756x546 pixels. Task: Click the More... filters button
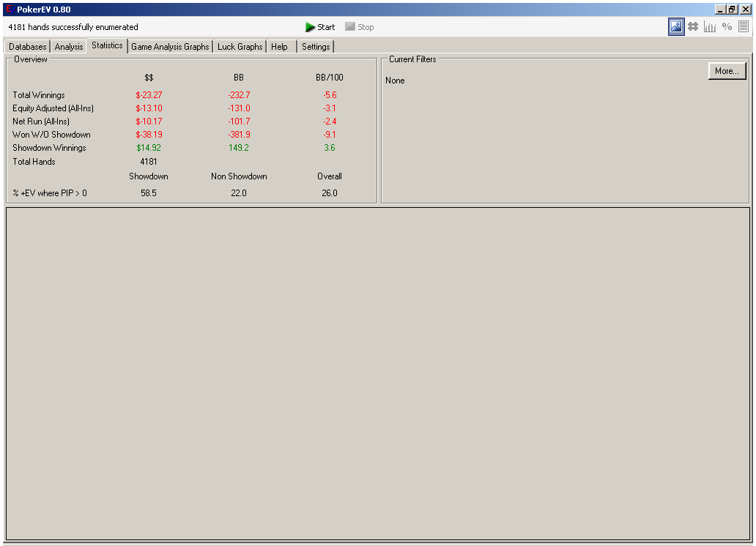pyautogui.click(x=727, y=71)
